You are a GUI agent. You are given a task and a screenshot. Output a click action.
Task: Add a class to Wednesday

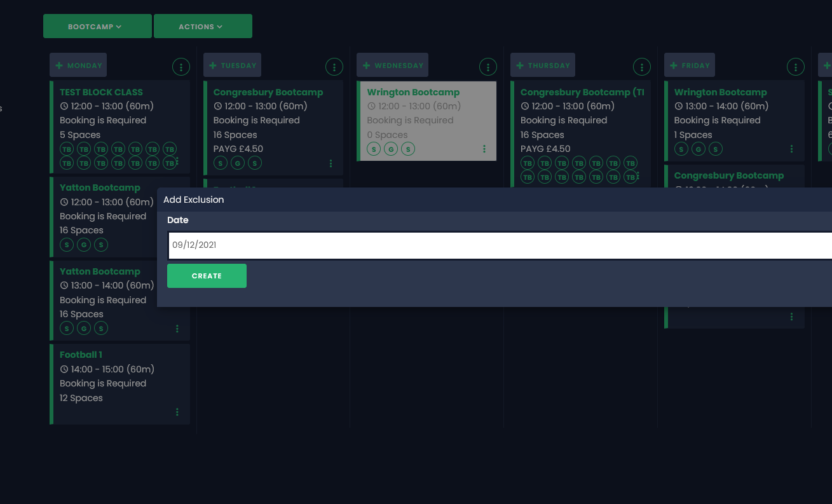click(x=392, y=65)
